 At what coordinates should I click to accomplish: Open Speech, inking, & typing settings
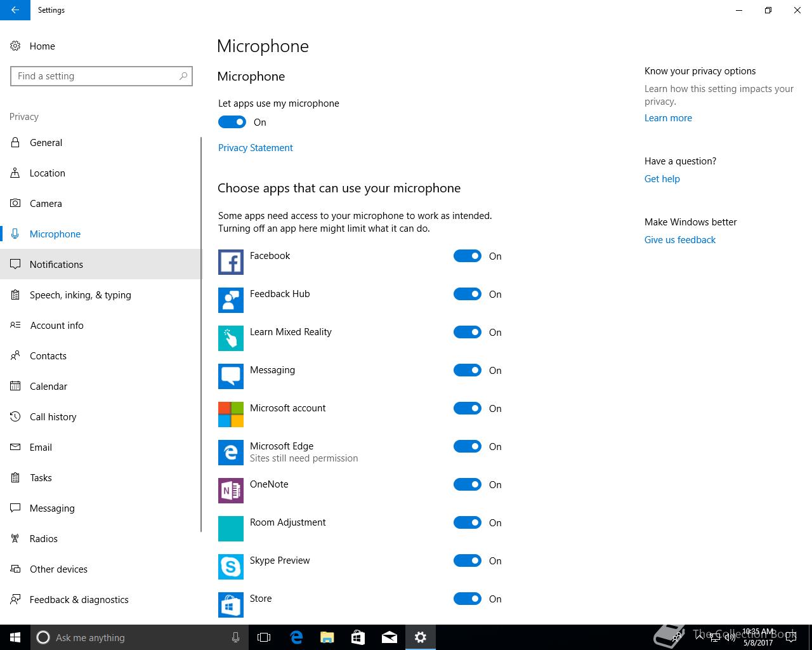click(100, 295)
